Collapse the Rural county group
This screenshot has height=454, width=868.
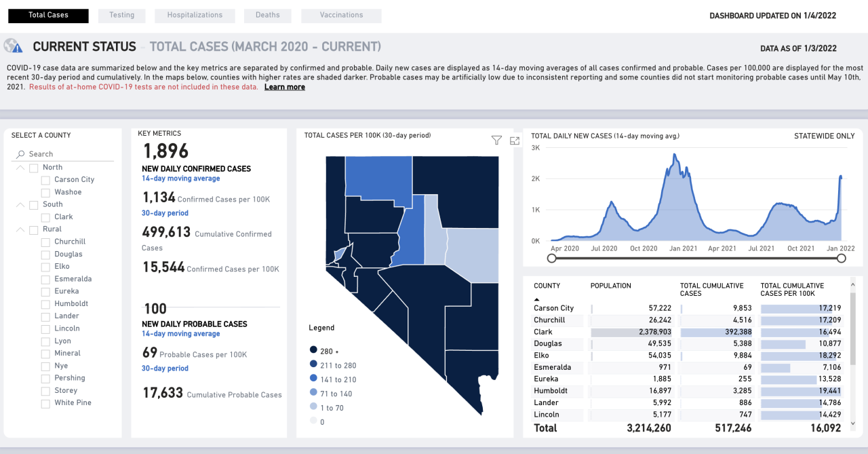[20, 229]
